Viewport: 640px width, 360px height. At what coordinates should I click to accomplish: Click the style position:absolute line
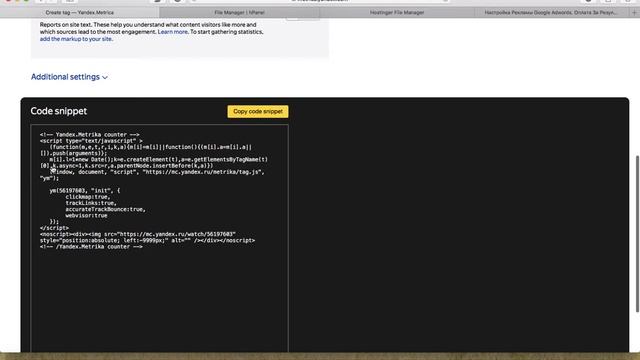147,240
